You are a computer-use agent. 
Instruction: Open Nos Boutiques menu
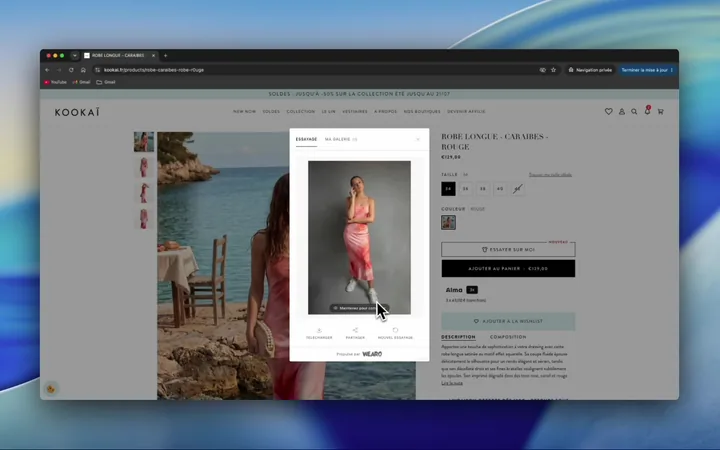422,112
